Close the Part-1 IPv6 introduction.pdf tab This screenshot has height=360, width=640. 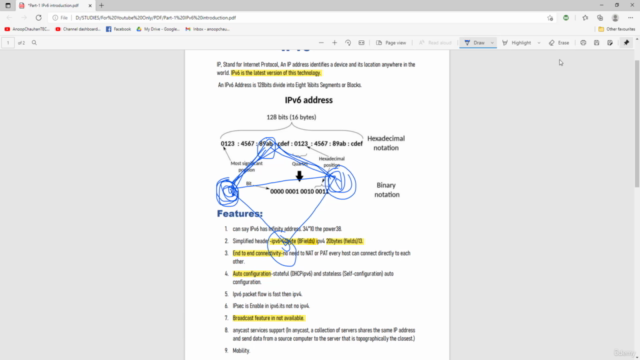point(90,6)
